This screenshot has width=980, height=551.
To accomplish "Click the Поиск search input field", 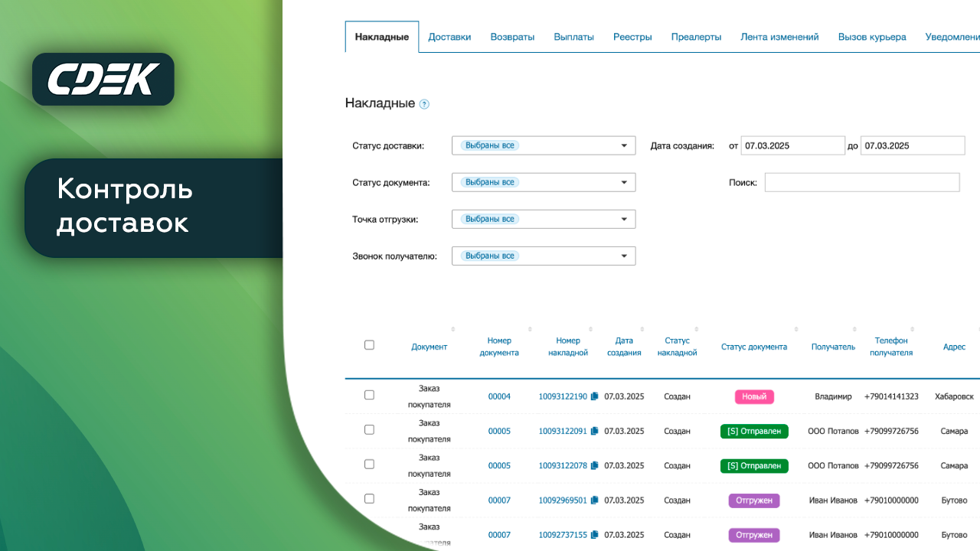I will (x=861, y=182).
